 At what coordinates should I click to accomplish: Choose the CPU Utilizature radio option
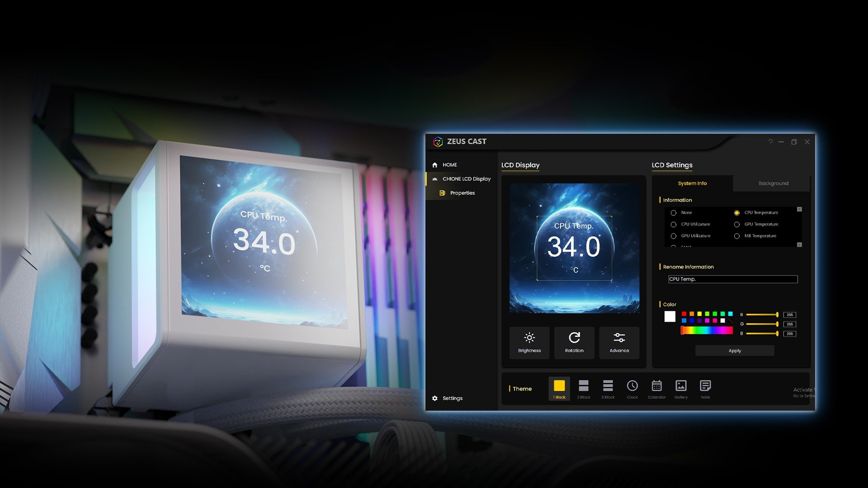point(674,225)
